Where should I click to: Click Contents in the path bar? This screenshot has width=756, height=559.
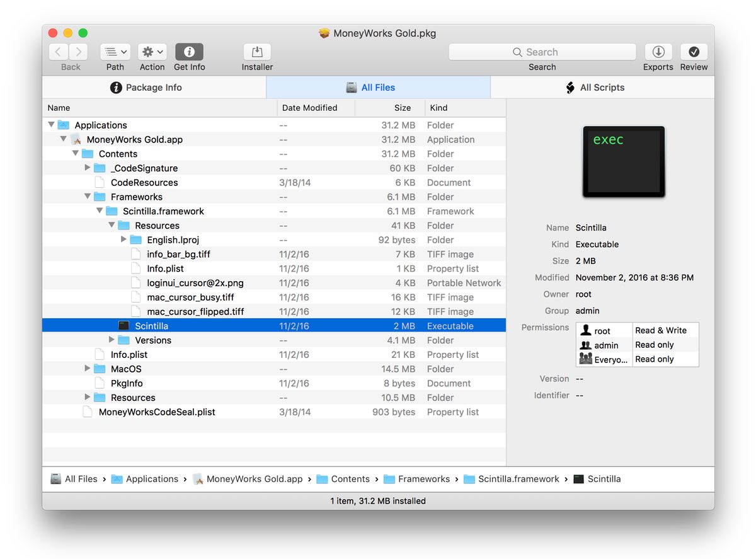[343, 479]
